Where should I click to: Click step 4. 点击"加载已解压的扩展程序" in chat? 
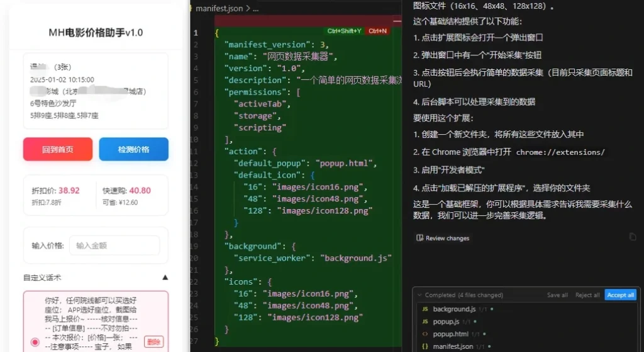[501, 188]
